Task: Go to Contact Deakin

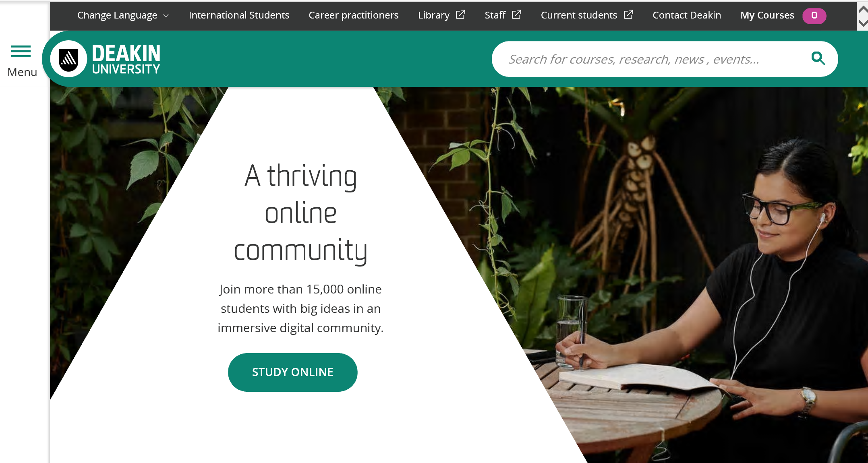Action: coord(687,15)
